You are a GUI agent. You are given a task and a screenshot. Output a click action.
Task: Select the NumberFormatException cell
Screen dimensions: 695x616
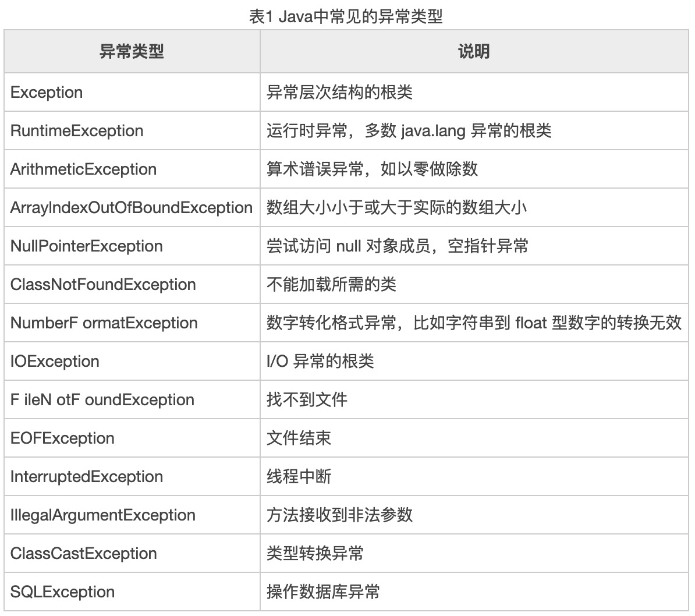104,323
